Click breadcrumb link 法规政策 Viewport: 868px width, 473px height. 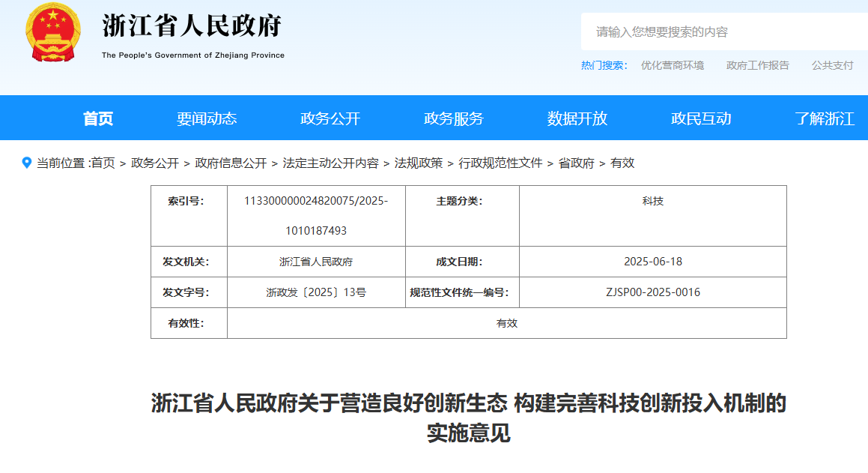point(419,163)
